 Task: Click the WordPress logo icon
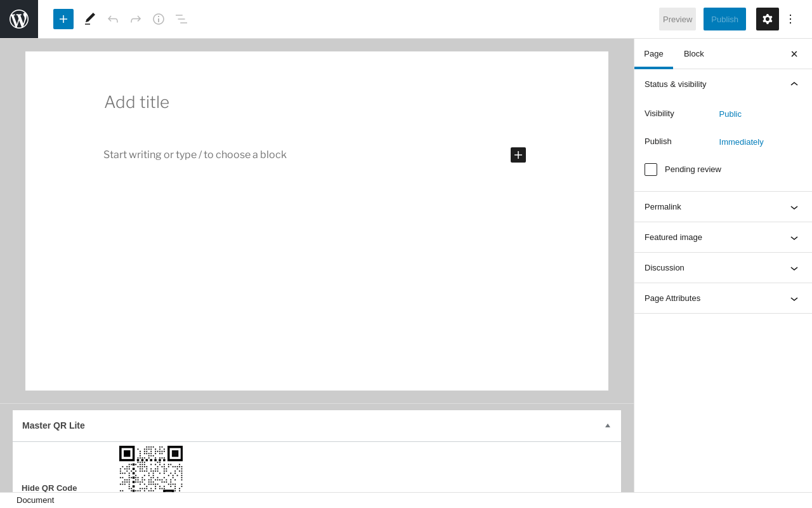[19, 19]
